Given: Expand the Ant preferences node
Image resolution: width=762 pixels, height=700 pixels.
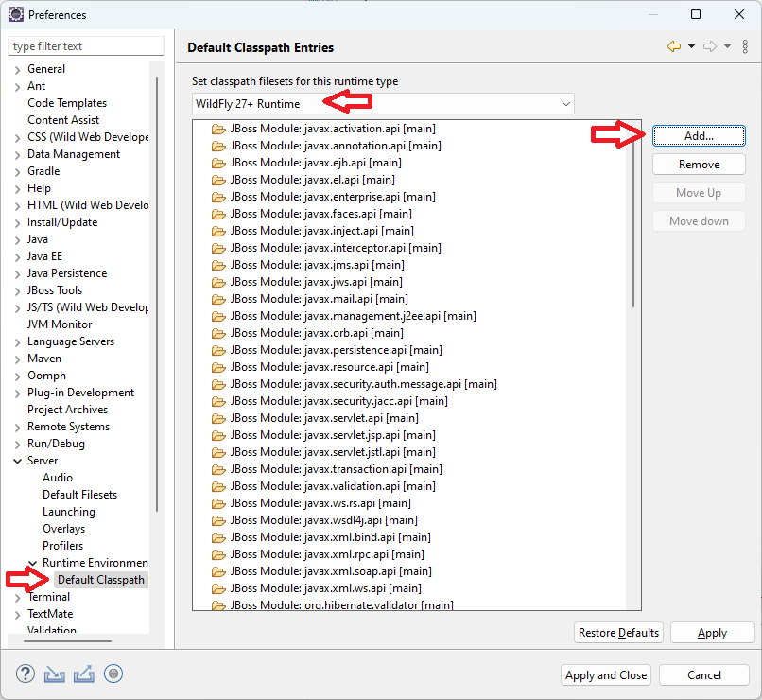Looking at the screenshot, I should click(18, 86).
